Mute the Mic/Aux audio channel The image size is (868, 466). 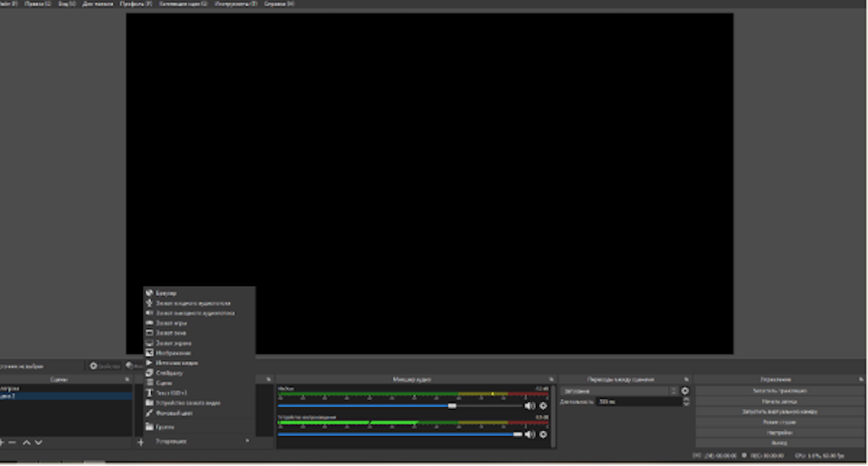530,405
